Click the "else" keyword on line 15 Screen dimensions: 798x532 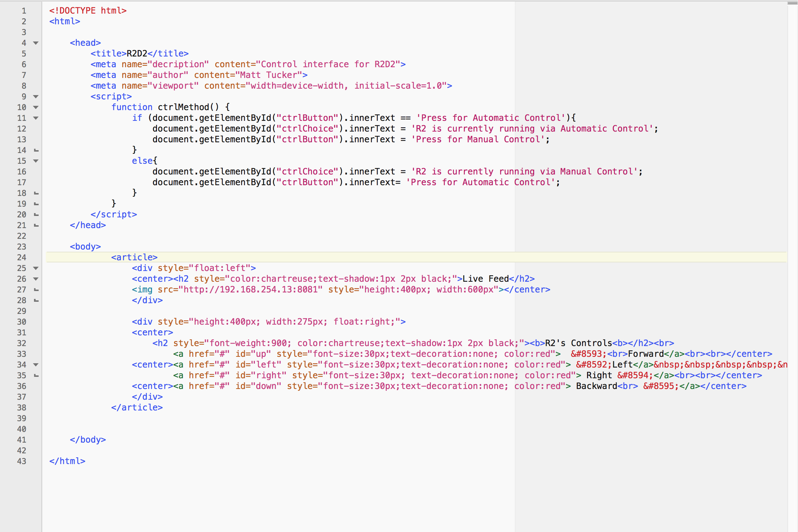point(142,161)
